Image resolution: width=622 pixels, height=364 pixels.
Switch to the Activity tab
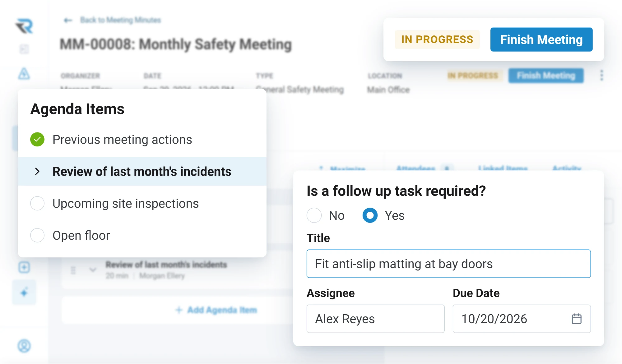point(567,168)
